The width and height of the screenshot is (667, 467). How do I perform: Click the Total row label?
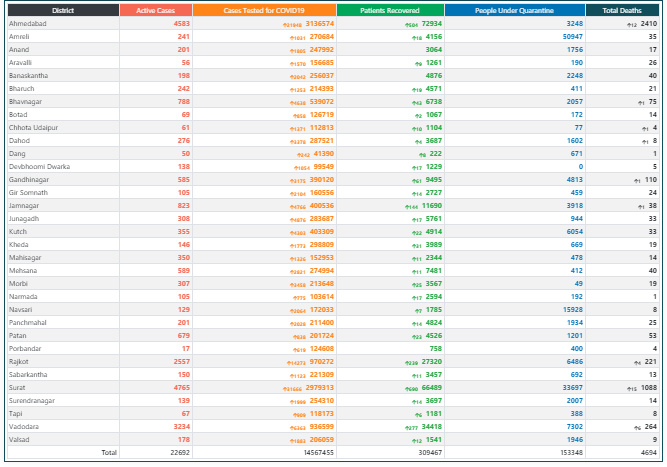(x=107, y=452)
